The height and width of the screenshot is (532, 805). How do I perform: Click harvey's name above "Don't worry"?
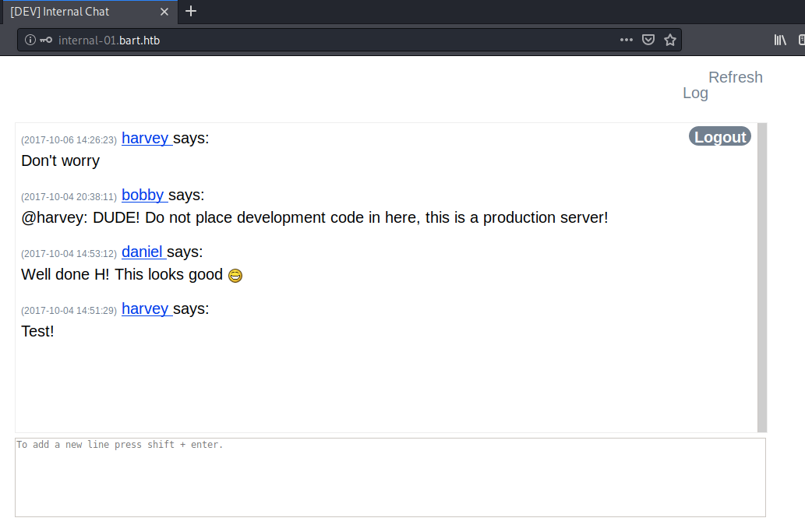pos(145,139)
